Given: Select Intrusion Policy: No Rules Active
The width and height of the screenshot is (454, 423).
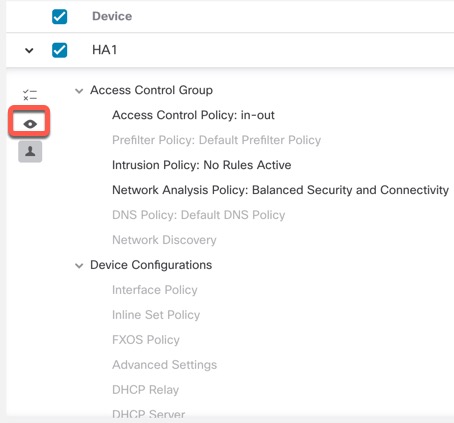Looking at the screenshot, I should pos(202,165).
